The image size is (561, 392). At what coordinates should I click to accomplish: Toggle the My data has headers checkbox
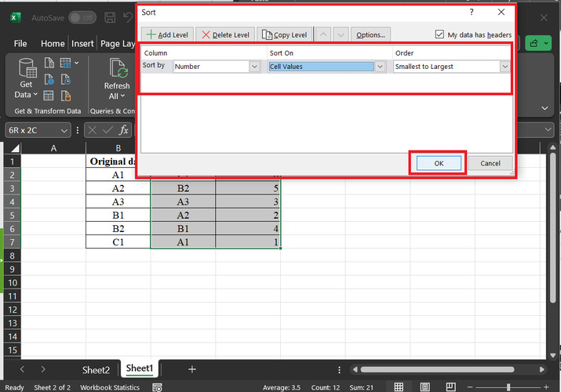coord(439,34)
